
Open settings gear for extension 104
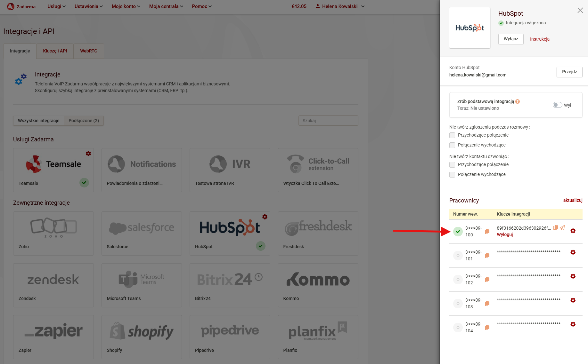click(x=573, y=324)
